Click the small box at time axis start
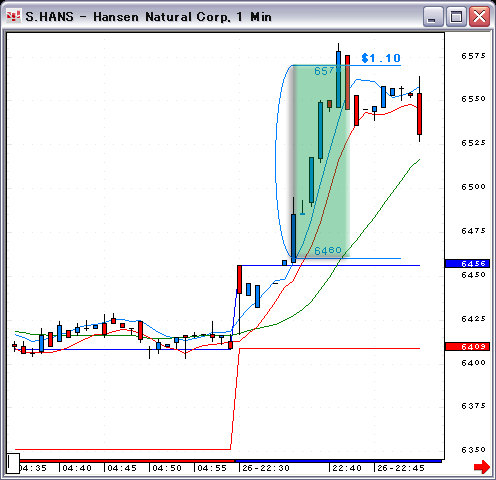 pyautogui.click(x=13, y=463)
